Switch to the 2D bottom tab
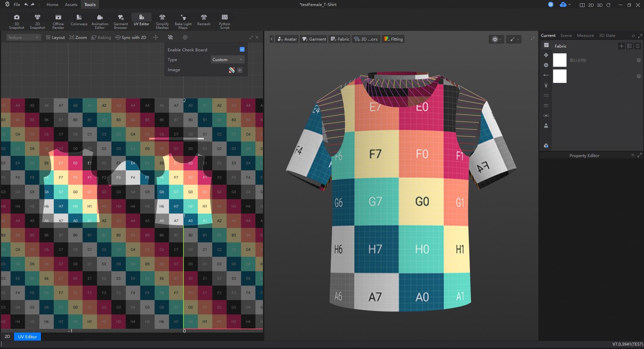The image size is (644, 349). coord(7,337)
